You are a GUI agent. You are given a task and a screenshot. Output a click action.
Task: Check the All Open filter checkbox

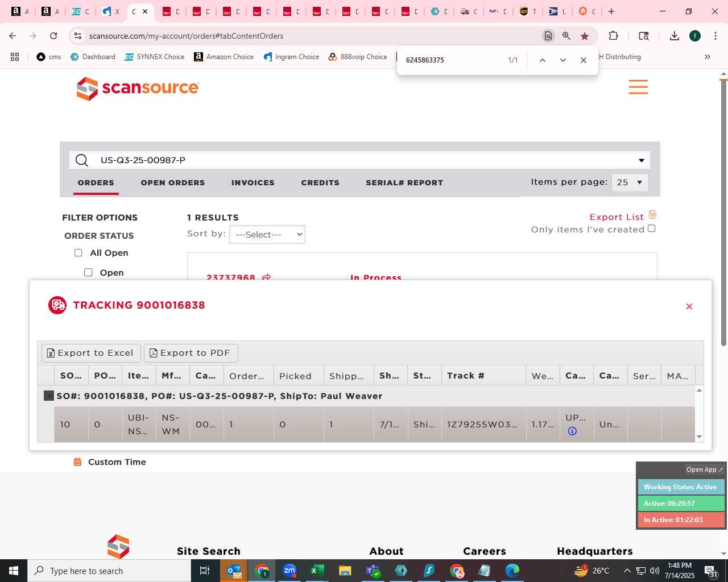click(78, 253)
